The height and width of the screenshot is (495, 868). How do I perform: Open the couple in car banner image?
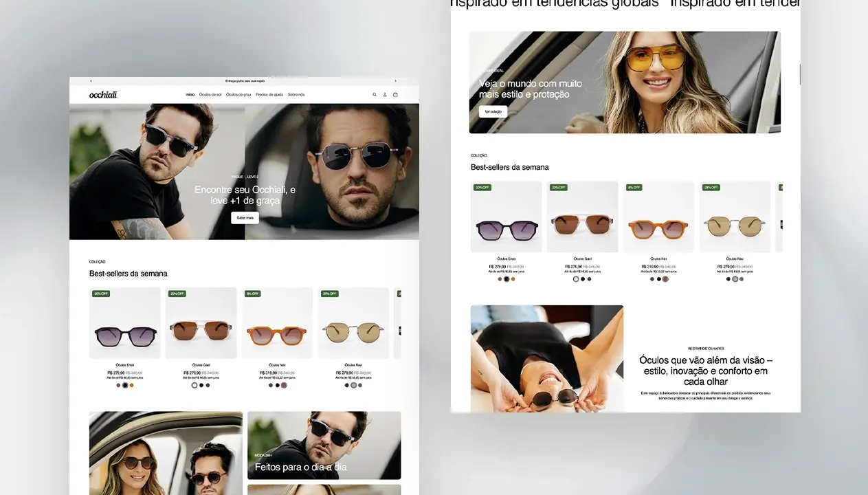point(166,453)
